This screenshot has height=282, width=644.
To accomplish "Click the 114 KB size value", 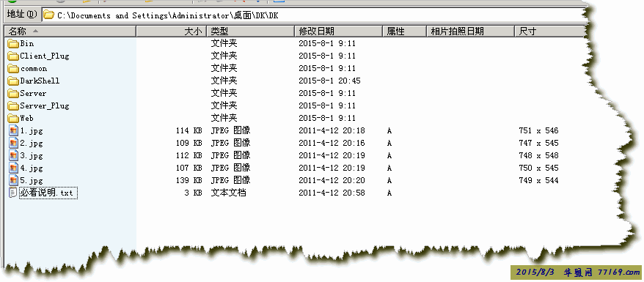I will point(189,131).
